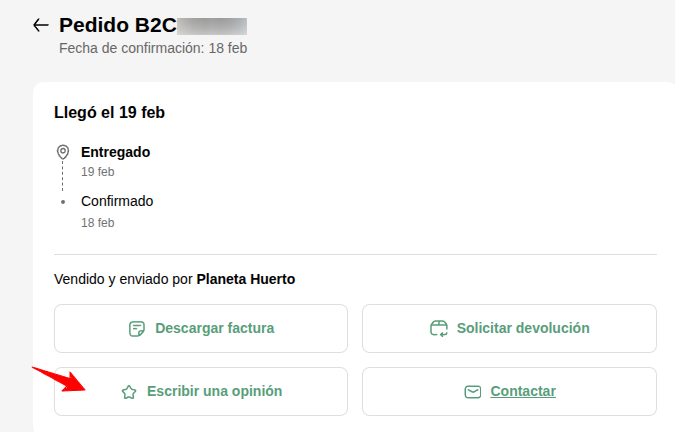Select the Confirmado status step
Image resolution: width=675 pixels, height=432 pixels.
(117, 201)
